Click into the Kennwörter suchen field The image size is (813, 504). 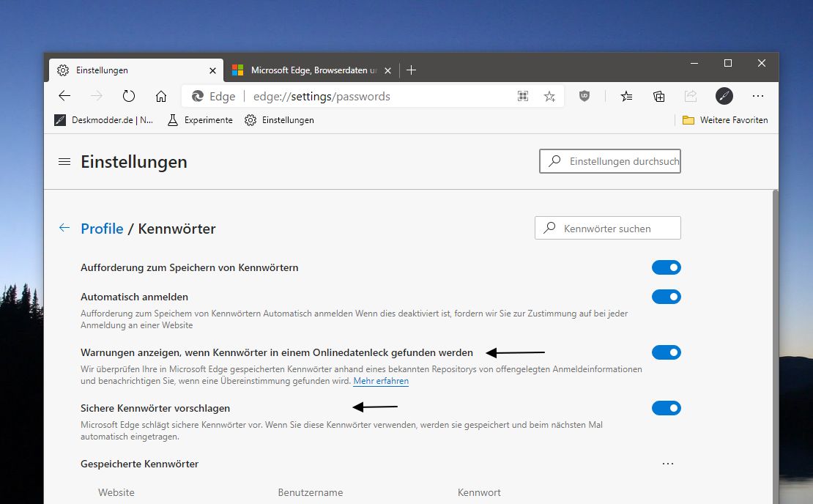point(608,228)
